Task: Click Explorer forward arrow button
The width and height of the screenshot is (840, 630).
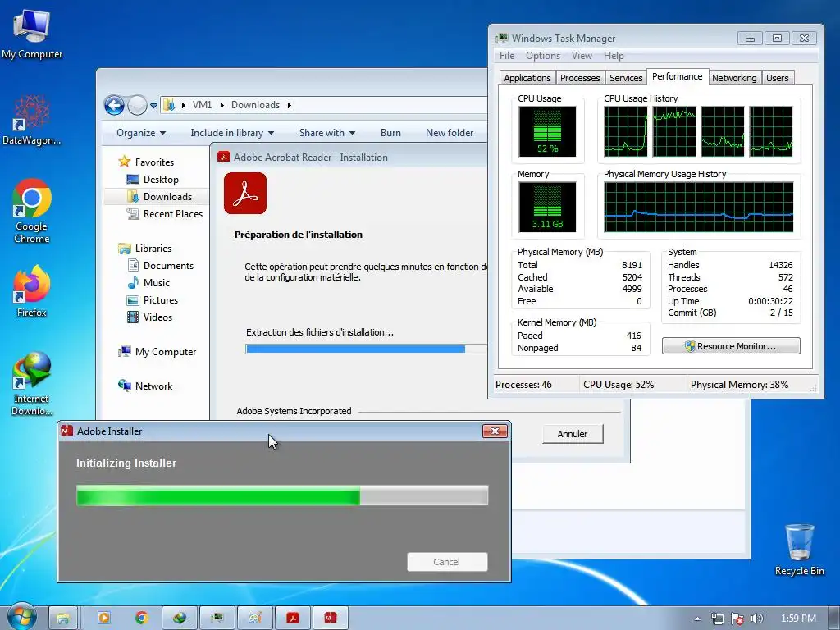Action: 137,105
